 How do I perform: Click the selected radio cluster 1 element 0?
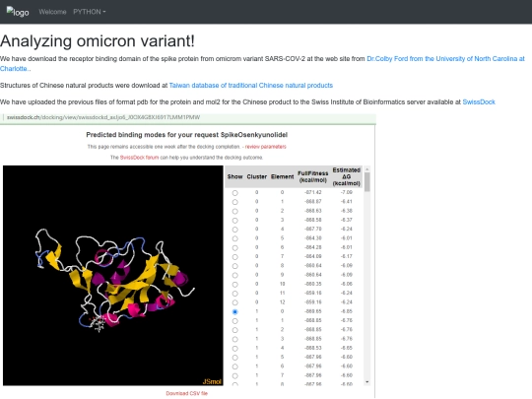coord(234,311)
